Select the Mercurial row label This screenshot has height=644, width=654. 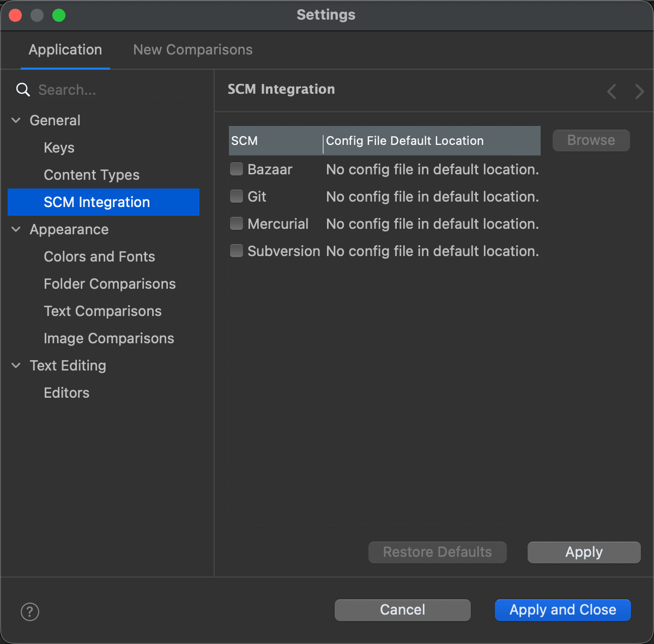point(278,224)
